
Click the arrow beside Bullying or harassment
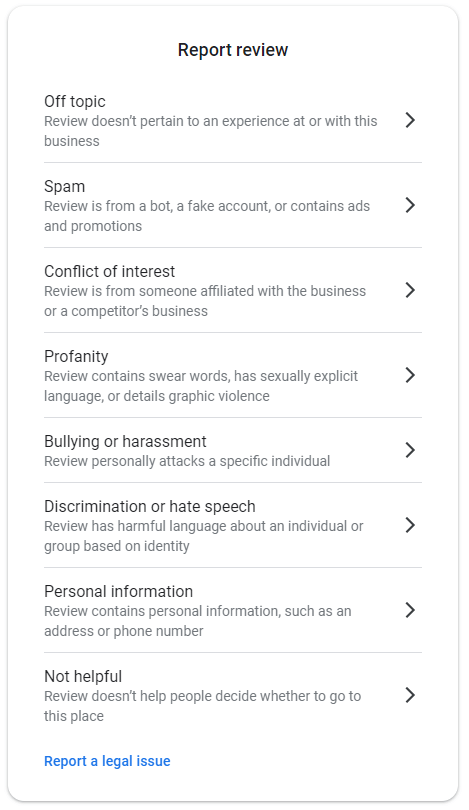[410, 450]
